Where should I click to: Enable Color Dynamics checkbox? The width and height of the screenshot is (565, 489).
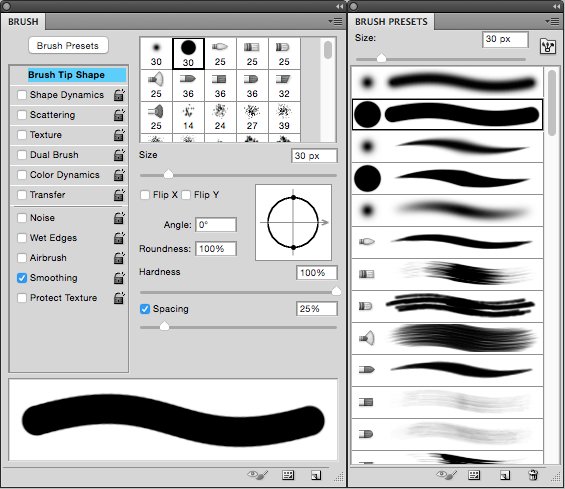click(22, 175)
